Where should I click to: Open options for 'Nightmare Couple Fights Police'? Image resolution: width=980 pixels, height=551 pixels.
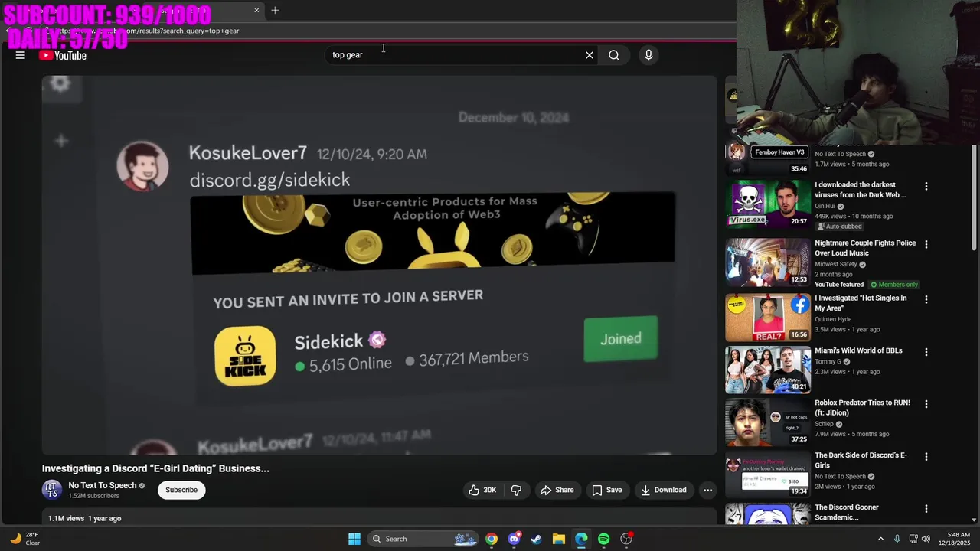pos(926,244)
